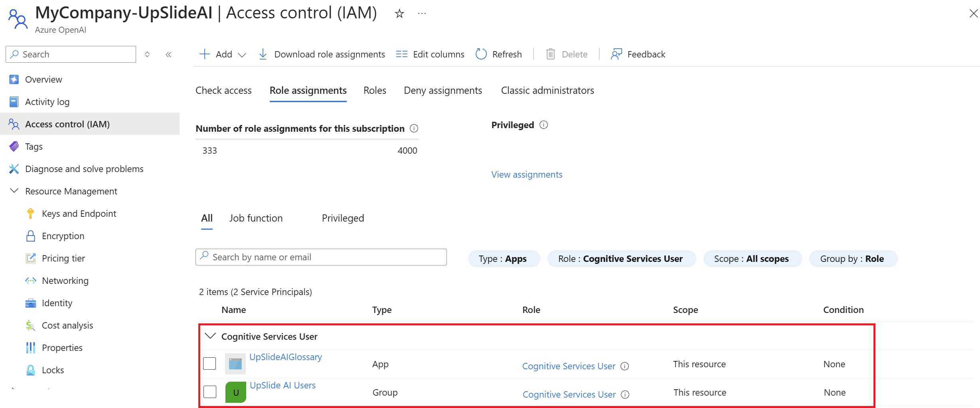
Task: Open Cognitive Services User role in UpSlide AI Users row
Action: click(569, 395)
